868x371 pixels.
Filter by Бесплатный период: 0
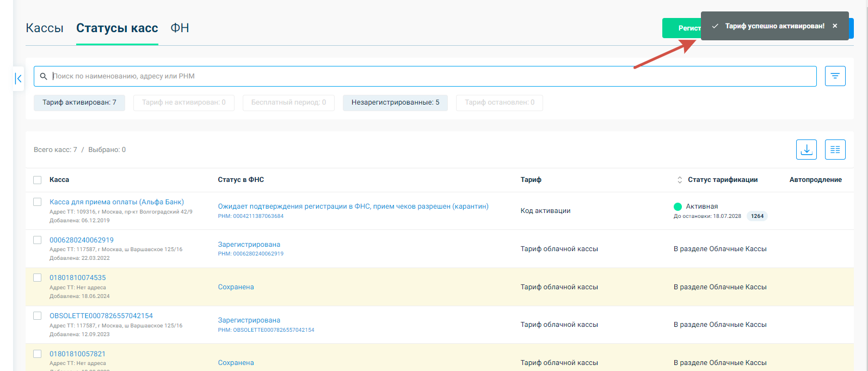pyautogui.click(x=288, y=102)
